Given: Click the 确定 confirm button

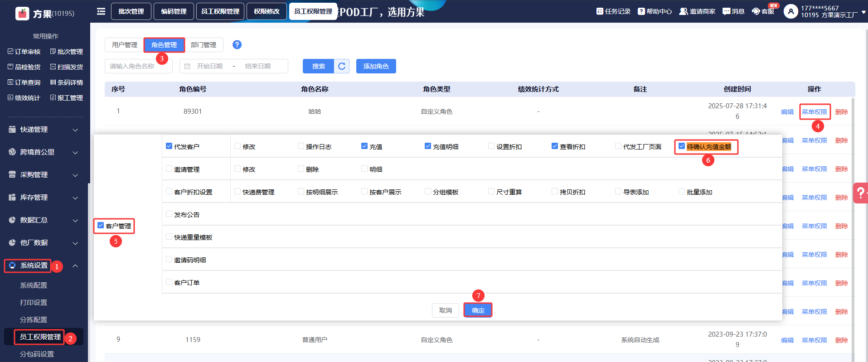Looking at the screenshot, I should (478, 310).
